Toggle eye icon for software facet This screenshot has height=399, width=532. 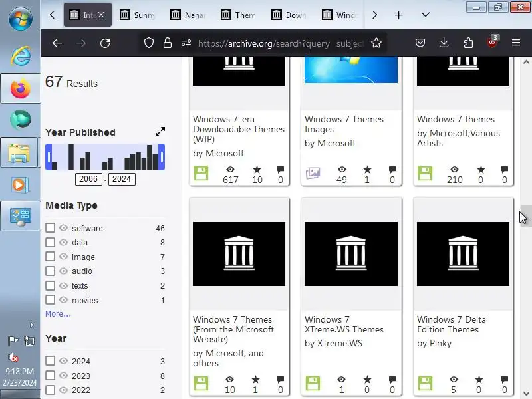pyautogui.click(x=63, y=227)
